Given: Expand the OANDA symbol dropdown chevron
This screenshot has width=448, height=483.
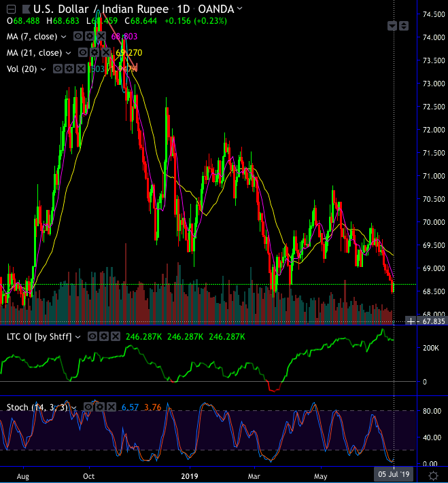Looking at the screenshot, I should pyautogui.click(x=239, y=9).
